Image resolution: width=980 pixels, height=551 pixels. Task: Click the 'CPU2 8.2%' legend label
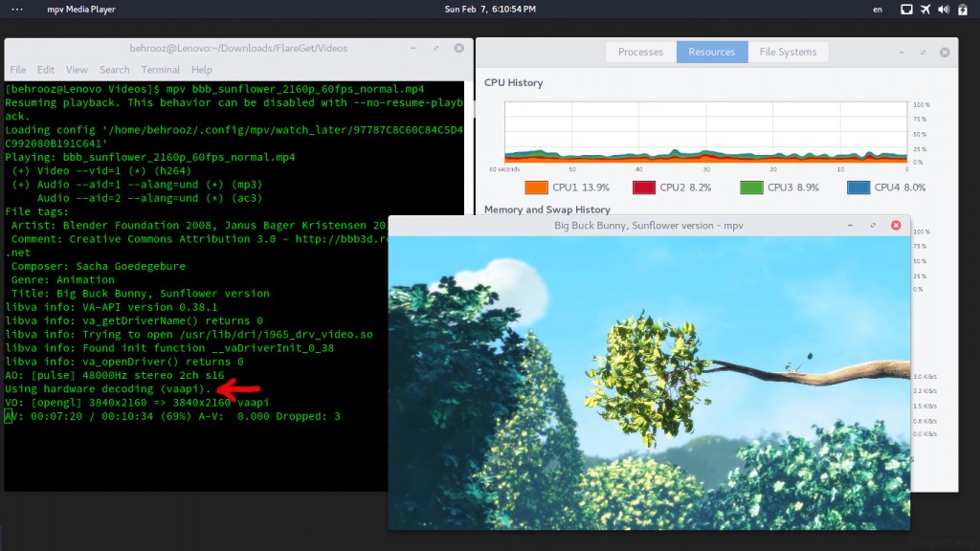click(x=685, y=187)
